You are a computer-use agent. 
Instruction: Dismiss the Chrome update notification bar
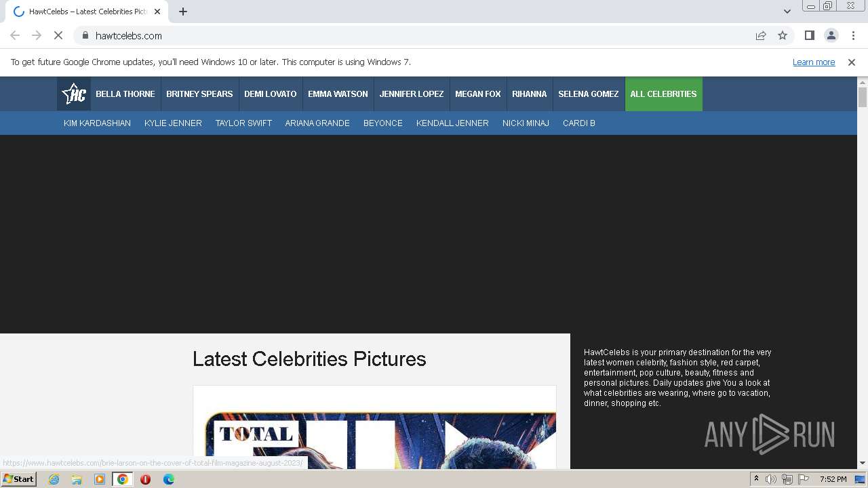point(852,62)
